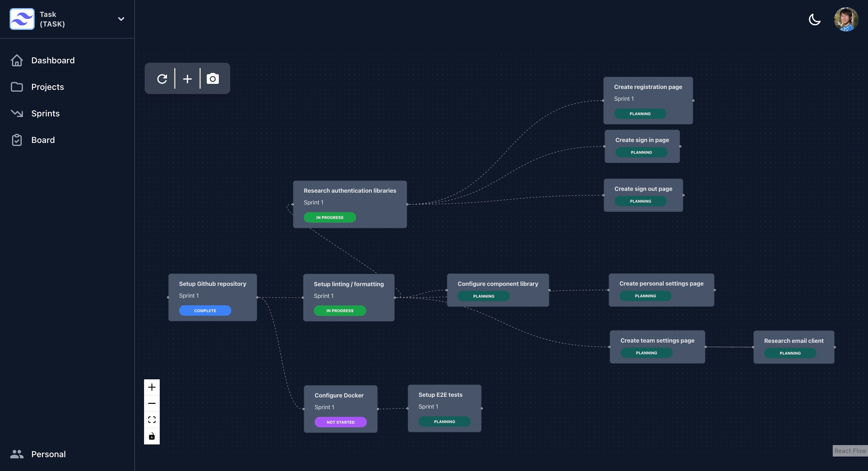
Task: Click the COMPLETE badge on Setup Github repository
Action: click(x=205, y=310)
